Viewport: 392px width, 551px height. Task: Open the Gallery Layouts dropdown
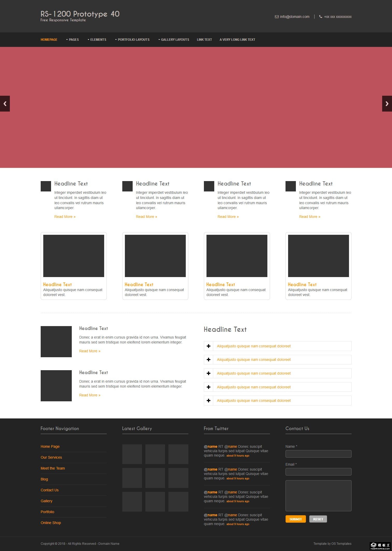pyautogui.click(x=174, y=40)
